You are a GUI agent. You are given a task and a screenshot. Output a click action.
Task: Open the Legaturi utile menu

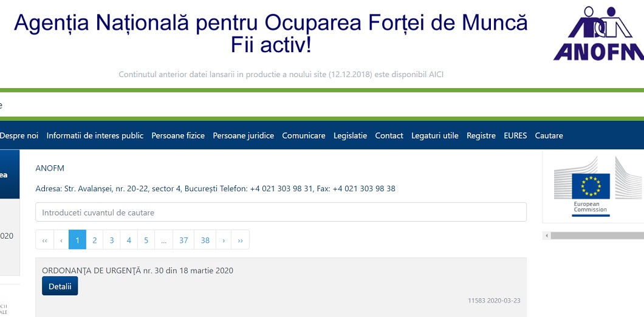coord(435,135)
